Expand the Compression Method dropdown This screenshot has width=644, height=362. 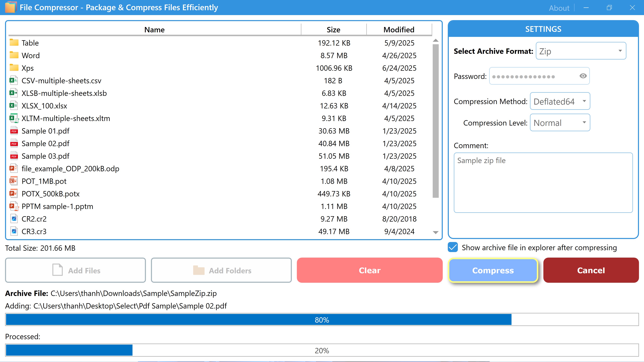coord(560,101)
